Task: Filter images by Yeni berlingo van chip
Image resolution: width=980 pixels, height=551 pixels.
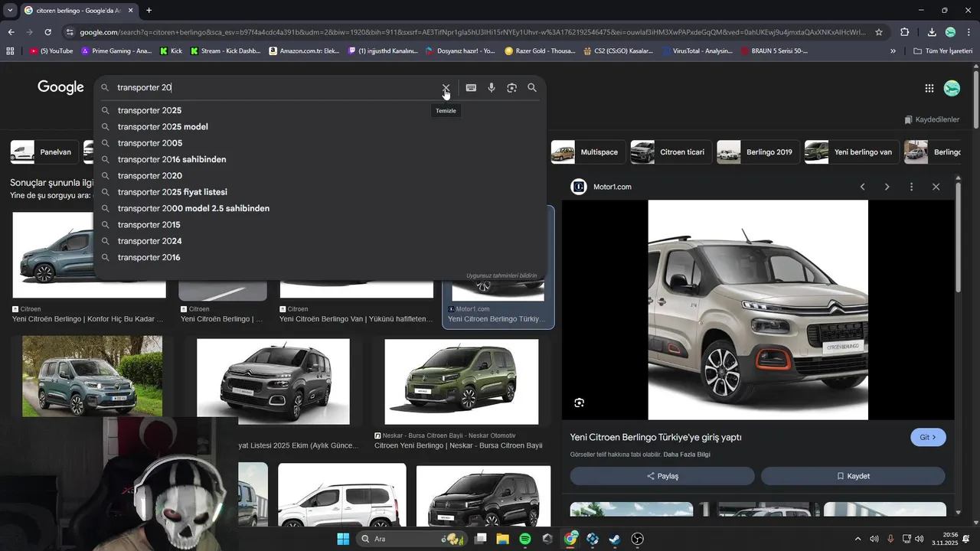Action: 851,152
